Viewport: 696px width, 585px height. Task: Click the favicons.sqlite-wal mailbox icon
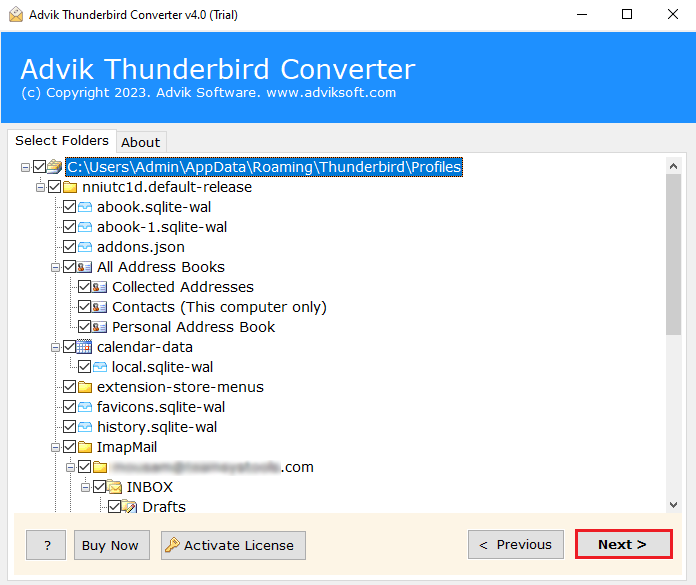85,407
